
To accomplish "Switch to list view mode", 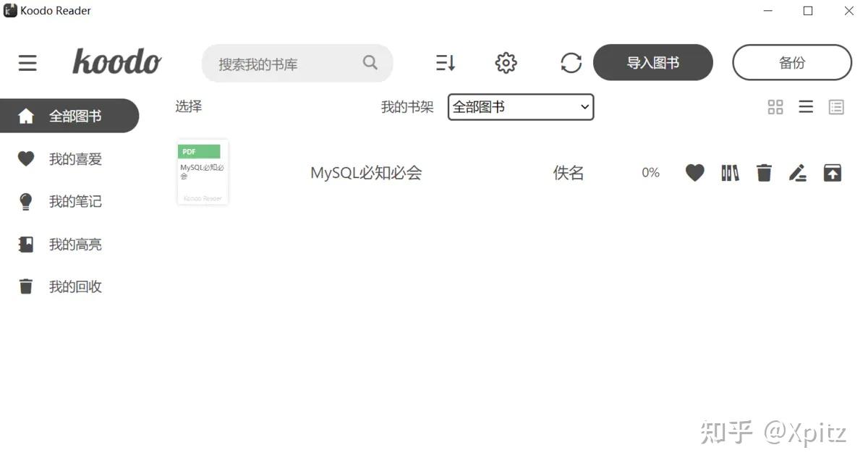I will pyautogui.click(x=806, y=107).
